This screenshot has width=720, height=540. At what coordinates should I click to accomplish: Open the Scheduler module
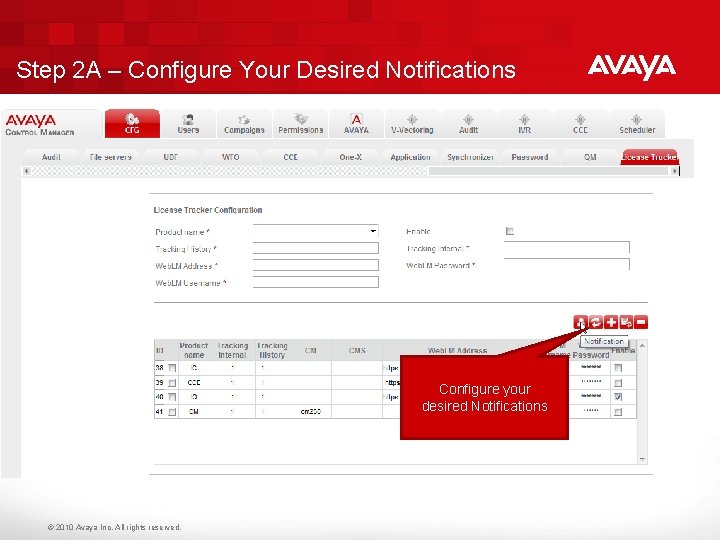[637, 124]
